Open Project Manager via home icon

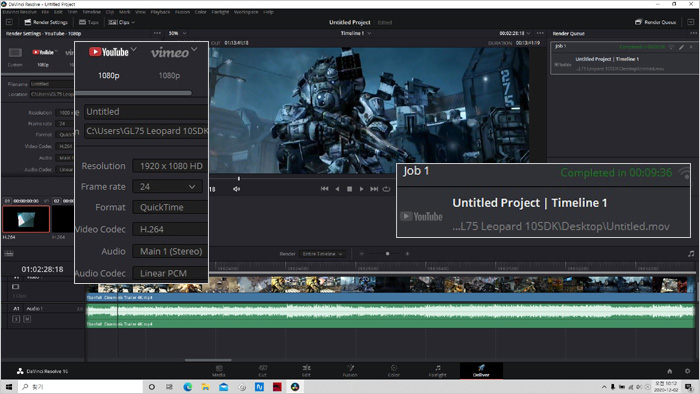670,371
